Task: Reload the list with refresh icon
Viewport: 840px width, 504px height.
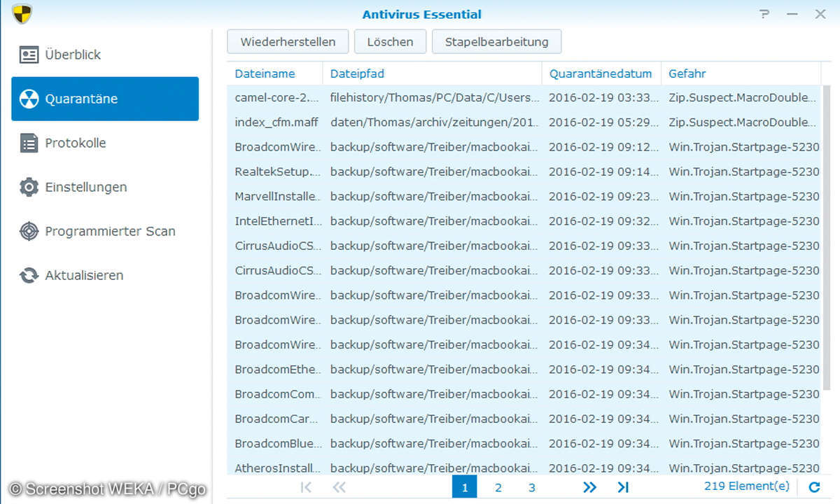Action: click(x=814, y=487)
